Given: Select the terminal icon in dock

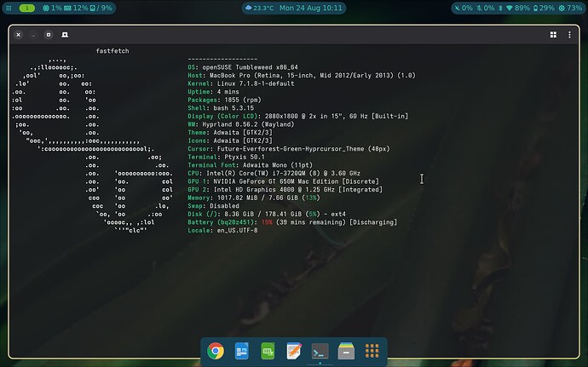Looking at the screenshot, I should coord(320,352).
